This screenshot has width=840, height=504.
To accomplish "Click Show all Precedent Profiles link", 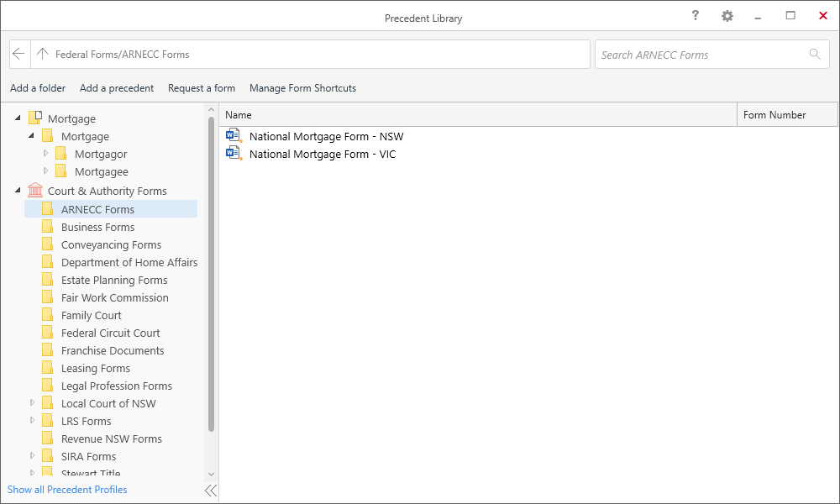I will (x=67, y=490).
